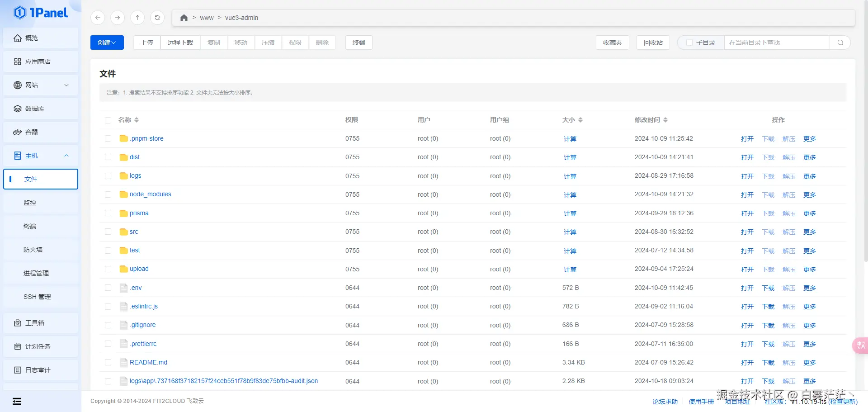The width and height of the screenshot is (868, 412).
Task: Calculate size of the dist folder
Action: [x=570, y=157]
